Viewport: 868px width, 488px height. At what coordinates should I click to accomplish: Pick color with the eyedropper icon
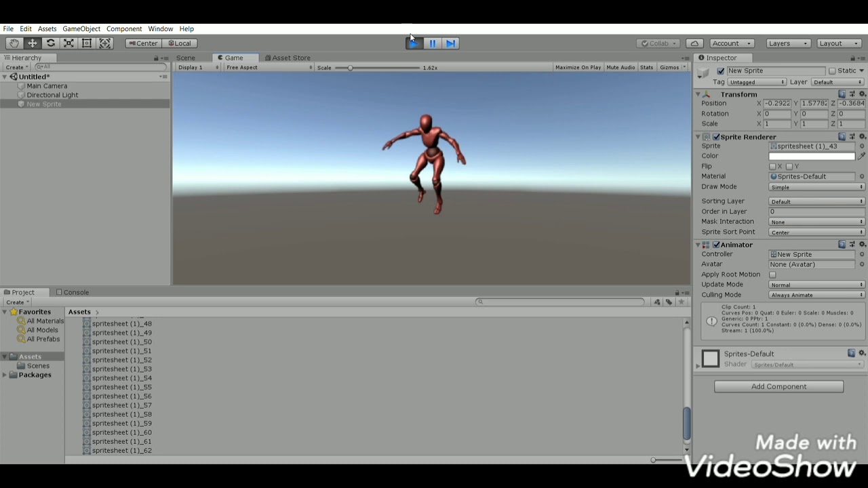[x=862, y=156]
